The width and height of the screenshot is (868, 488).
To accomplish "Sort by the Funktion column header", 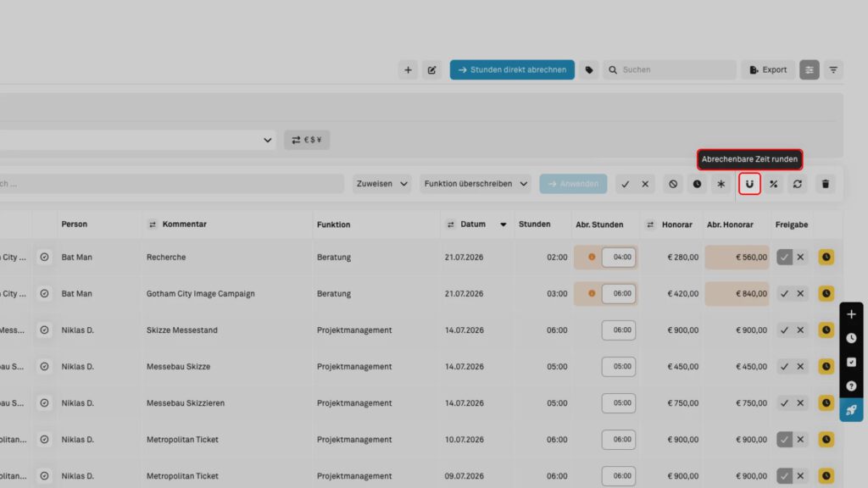I will click(x=333, y=225).
